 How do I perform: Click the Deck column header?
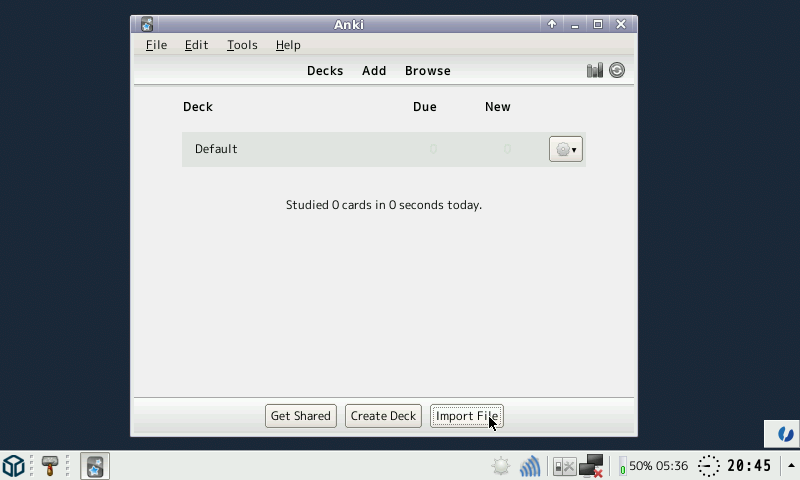tap(198, 107)
